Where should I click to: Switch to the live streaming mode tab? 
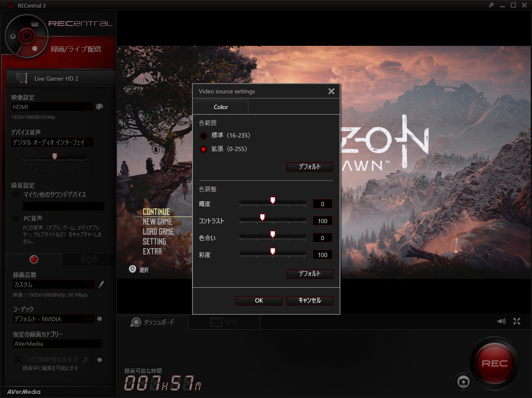89,259
